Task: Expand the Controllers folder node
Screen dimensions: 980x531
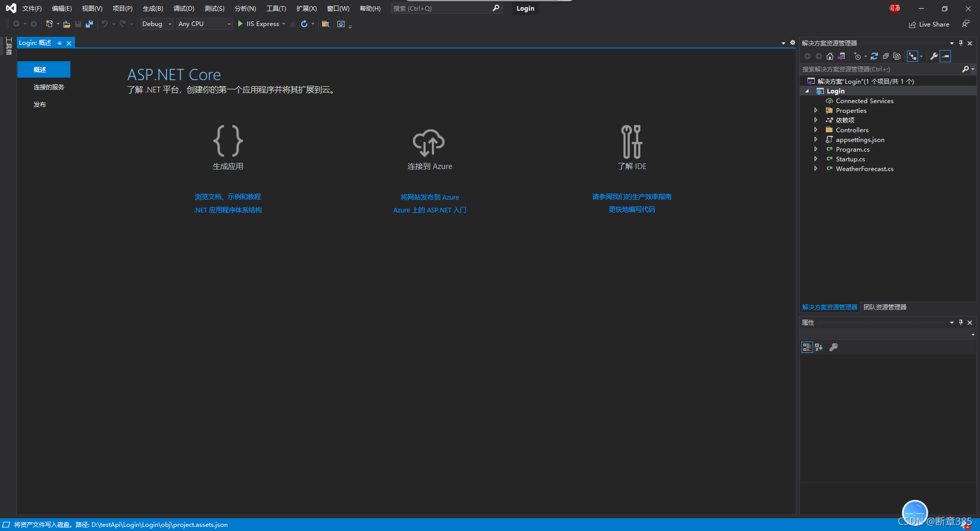Action: pyautogui.click(x=816, y=130)
